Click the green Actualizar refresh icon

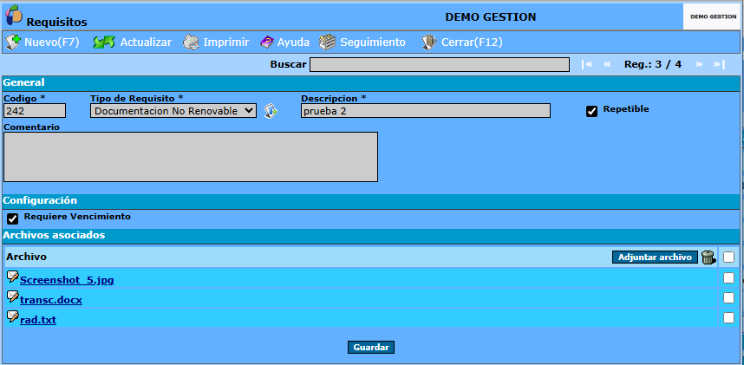[x=104, y=42]
